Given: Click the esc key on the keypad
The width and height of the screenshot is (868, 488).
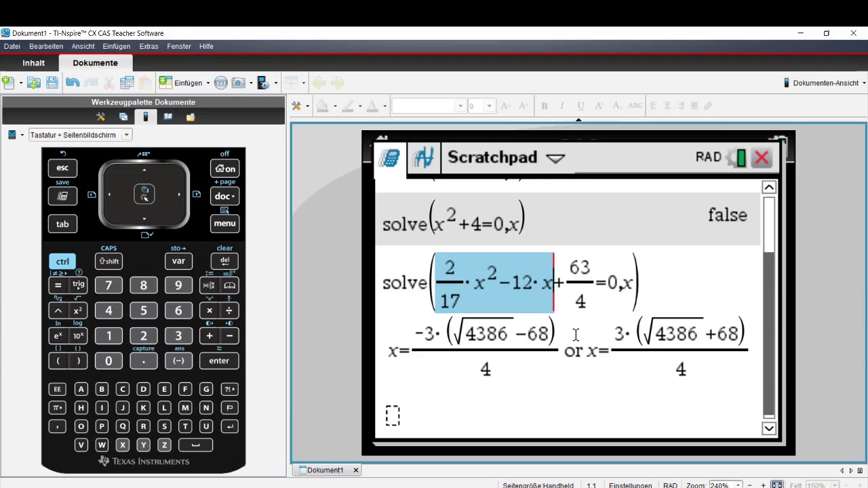Looking at the screenshot, I should click(x=62, y=167).
